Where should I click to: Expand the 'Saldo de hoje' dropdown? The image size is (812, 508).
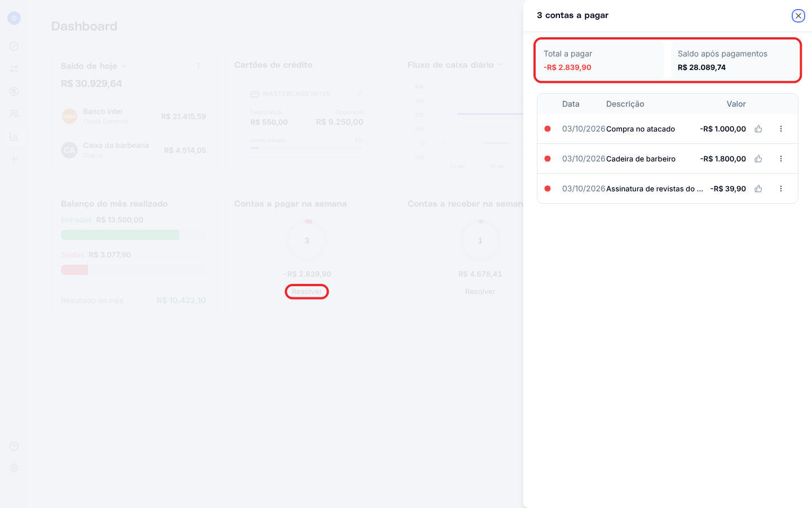point(123,66)
